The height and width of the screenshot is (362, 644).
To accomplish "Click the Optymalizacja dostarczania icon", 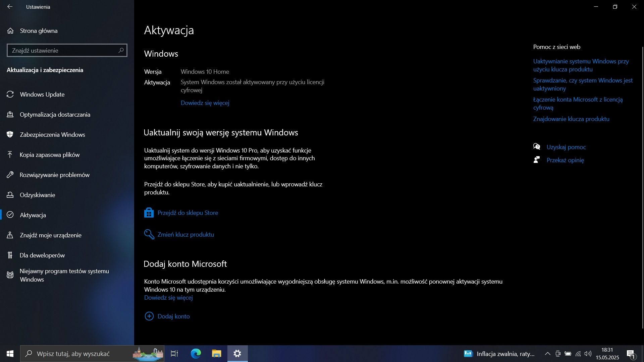I will pyautogui.click(x=10, y=115).
